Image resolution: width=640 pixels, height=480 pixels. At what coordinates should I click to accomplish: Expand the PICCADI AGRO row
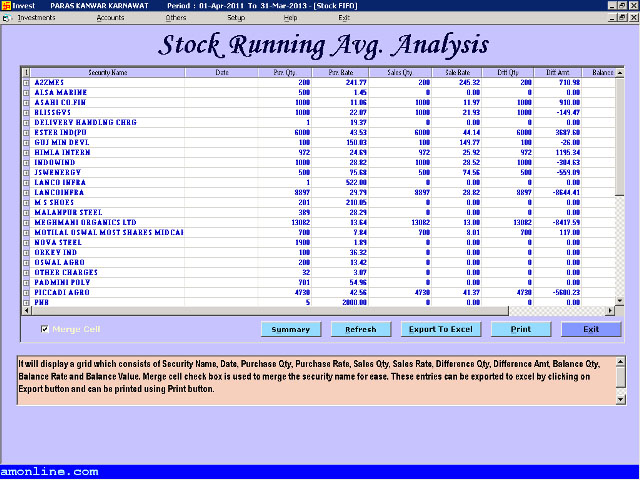coord(26,291)
